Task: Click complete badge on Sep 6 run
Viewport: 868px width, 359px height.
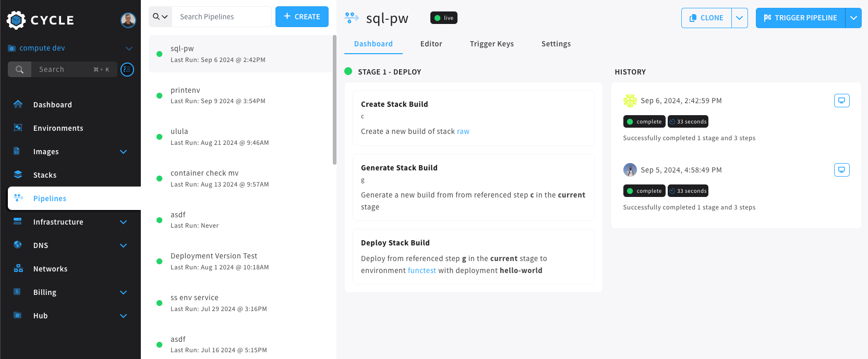Action: click(x=644, y=121)
